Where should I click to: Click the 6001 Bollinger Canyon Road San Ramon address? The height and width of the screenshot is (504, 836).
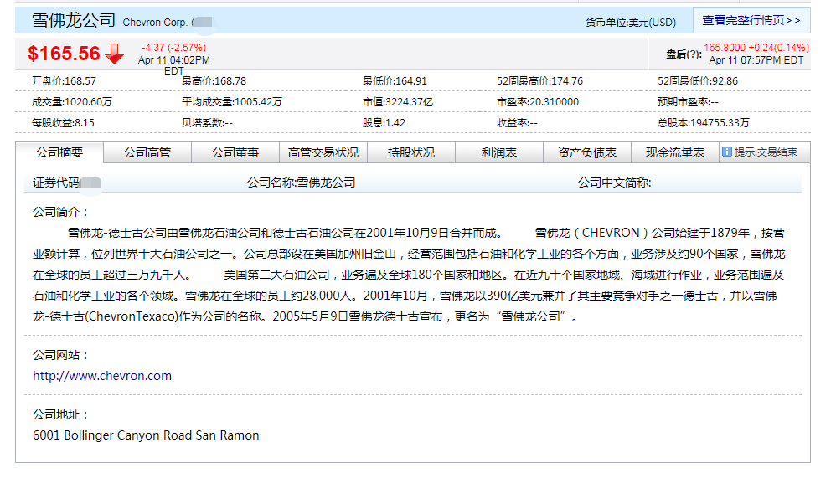pyautogui.click(x=146, y=435)
